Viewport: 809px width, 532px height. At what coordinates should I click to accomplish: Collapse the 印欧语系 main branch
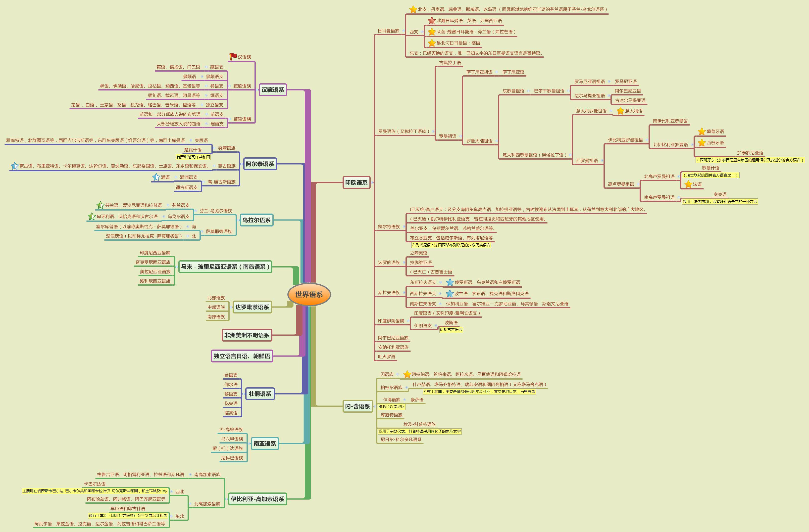[372, 182]
